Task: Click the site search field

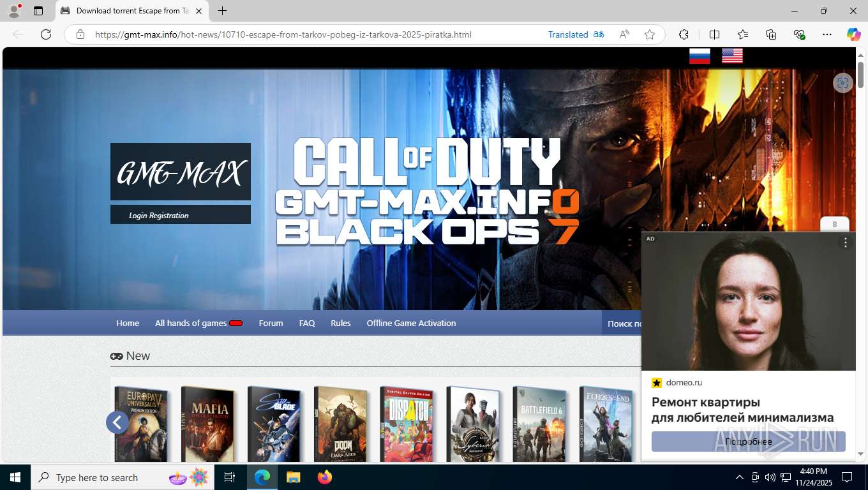Action: pos(622,323)
